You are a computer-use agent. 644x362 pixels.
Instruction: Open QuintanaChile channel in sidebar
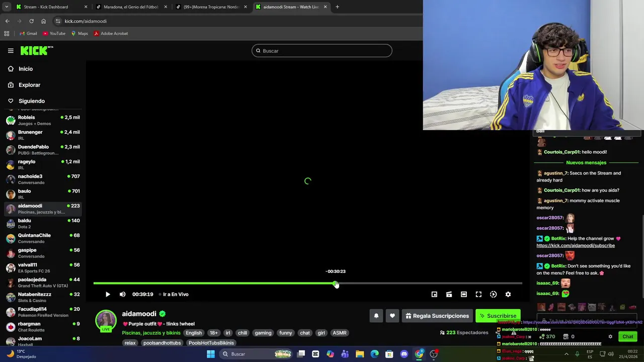(43, 238)
